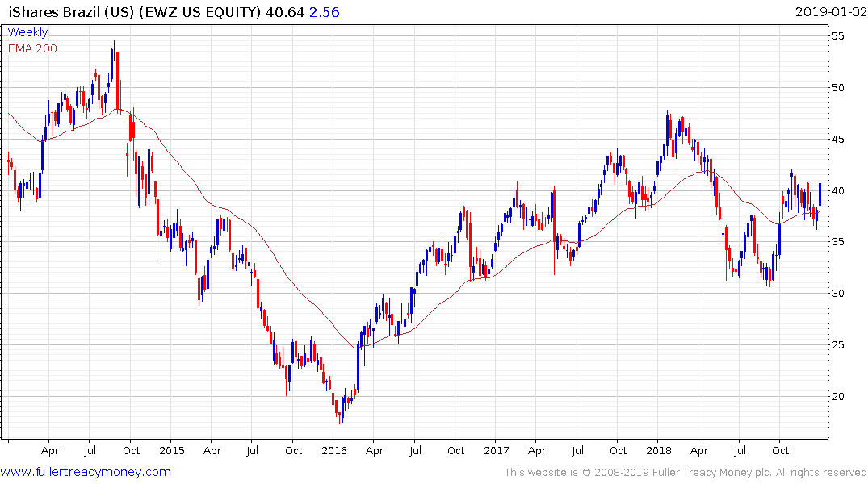The width and height of the screenshot is (868, 484).
Task: Click the ticker text 'EWZ US EQUITY'
Action: click(199, 12)
